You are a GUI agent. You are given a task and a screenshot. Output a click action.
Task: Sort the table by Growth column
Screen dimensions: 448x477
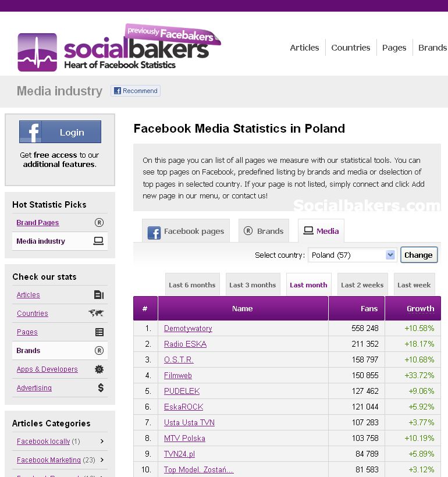pyautogui.click(x=420, y=309)
